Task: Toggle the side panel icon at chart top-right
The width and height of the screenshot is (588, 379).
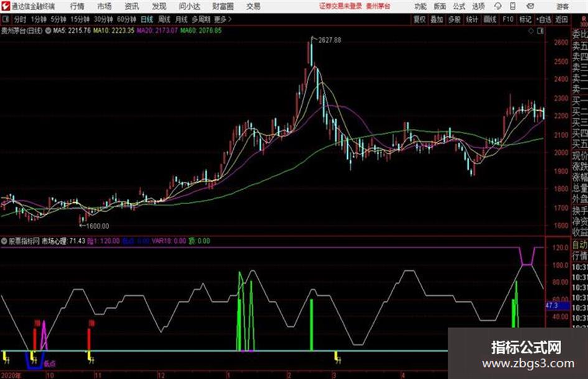Action: click(x=540, y=31)
